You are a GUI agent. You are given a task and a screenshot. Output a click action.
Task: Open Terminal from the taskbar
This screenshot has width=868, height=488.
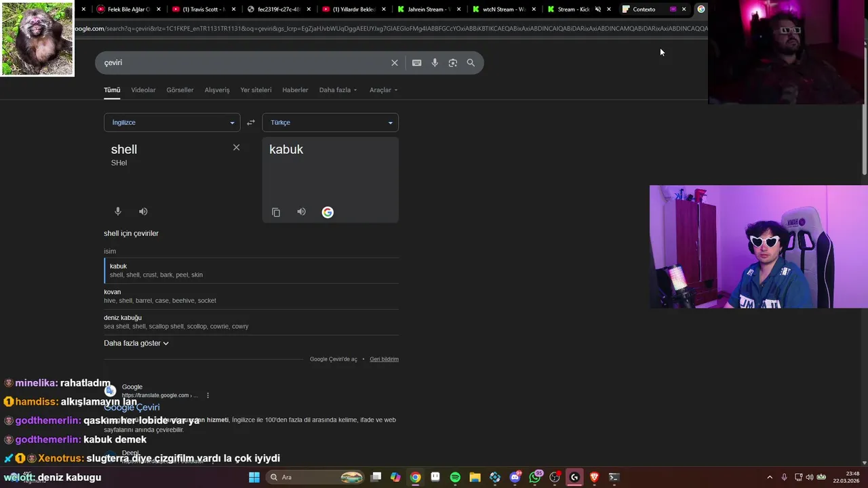tap(614, 477)
